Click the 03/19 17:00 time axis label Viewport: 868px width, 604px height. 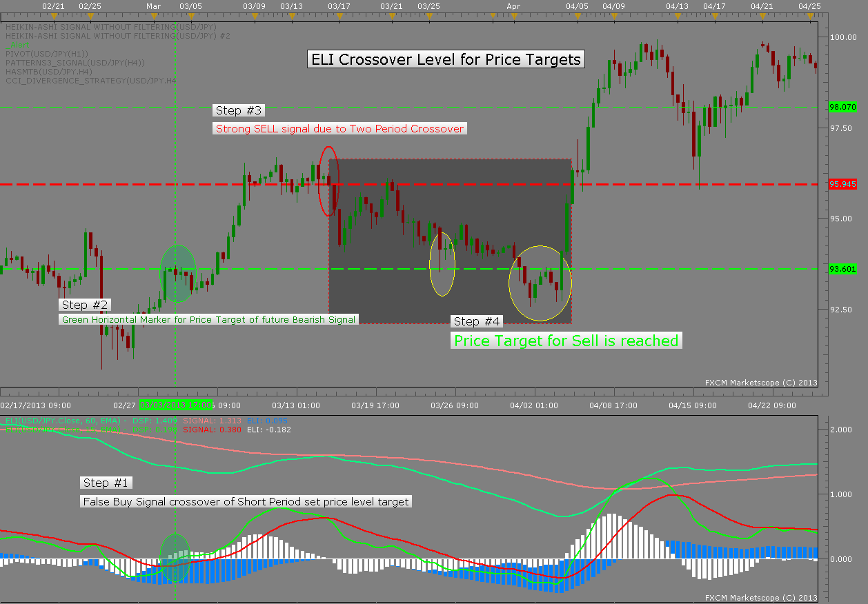point(375,405)
